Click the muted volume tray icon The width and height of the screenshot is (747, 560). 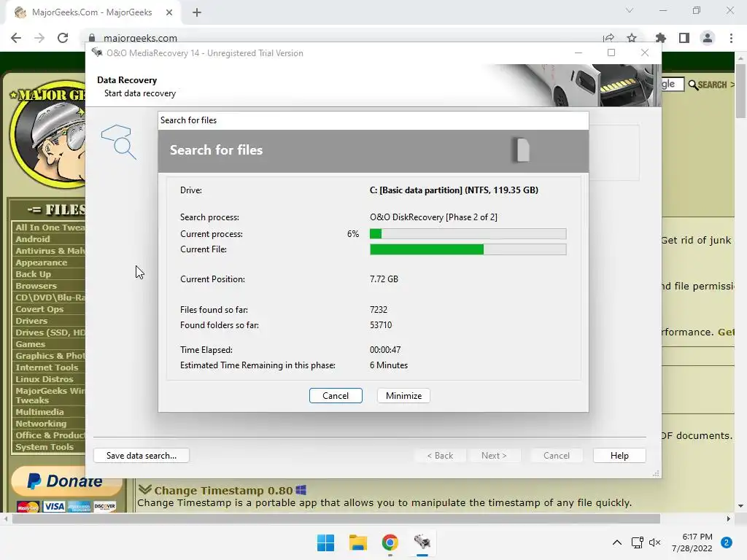point(655,542)
